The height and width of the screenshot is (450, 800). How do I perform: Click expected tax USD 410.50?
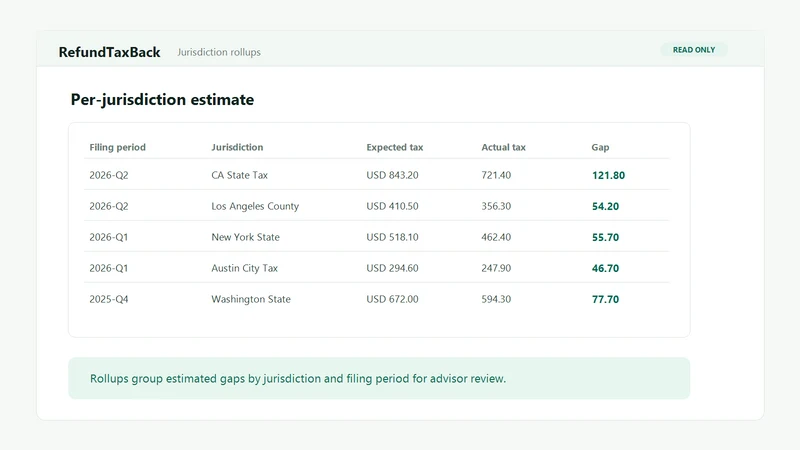click(392, 206)
